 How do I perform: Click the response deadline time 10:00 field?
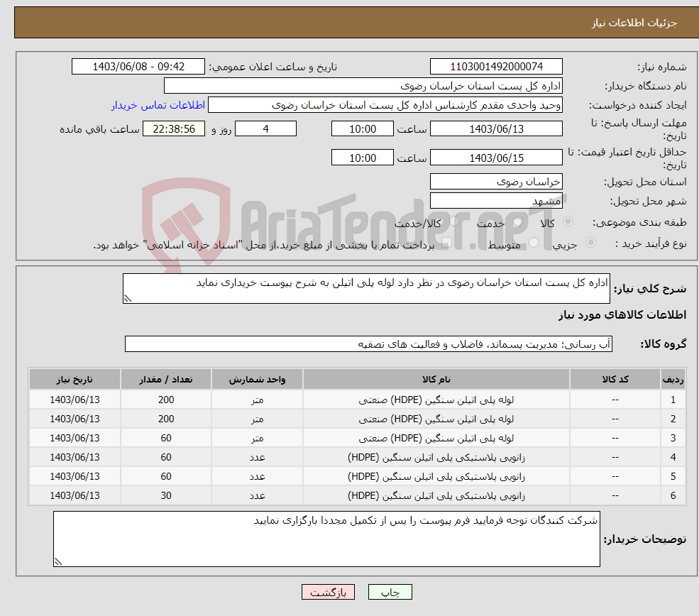pos(363,129)
